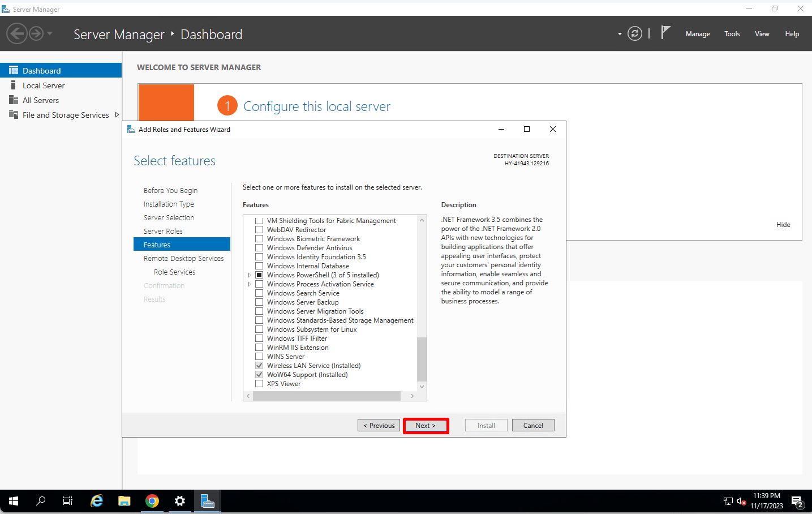Viewport: 812px width, 514px height.
Task: Open All Servers from the sidebar
Action: point(40,100)
